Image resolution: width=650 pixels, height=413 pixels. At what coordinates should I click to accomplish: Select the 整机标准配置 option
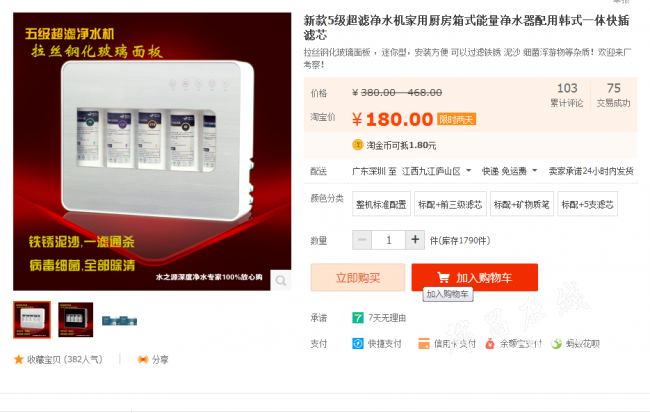pos(381,204)
